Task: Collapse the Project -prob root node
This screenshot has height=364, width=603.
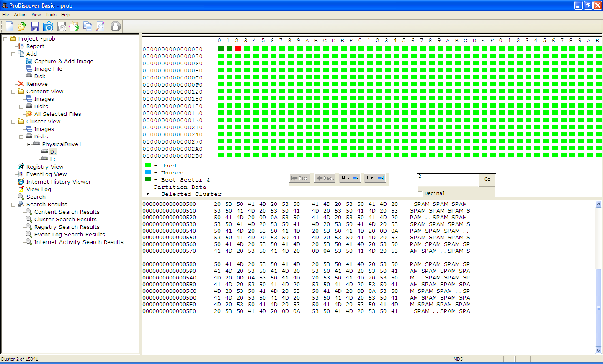Action: tap(5, 39)
